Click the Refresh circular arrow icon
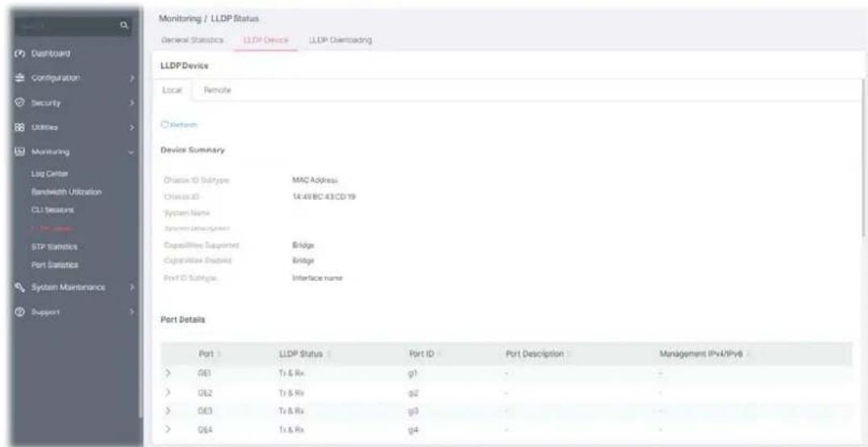This screenshot has height=447, width=868. coord(165,125)
